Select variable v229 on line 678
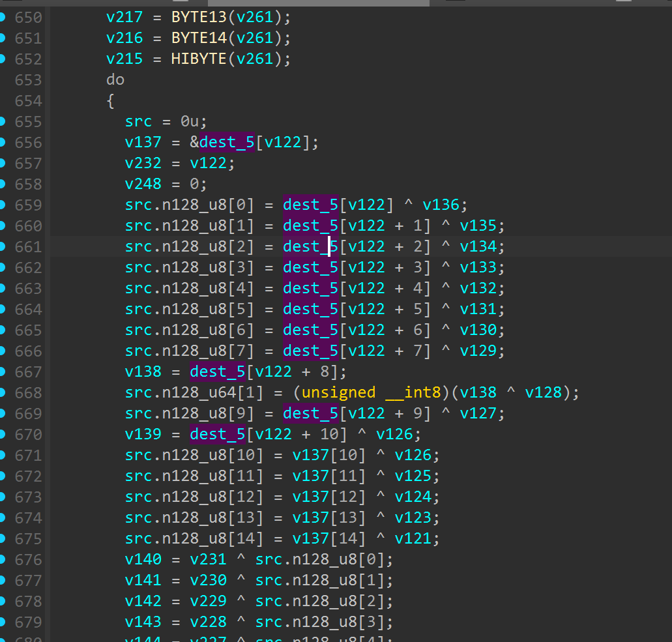 [x=209, y=602]
